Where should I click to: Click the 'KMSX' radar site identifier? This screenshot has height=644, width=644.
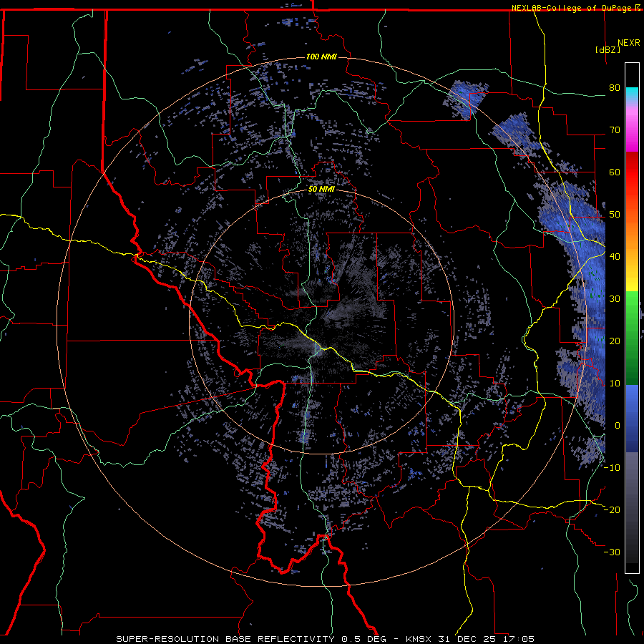click(418, 639)
